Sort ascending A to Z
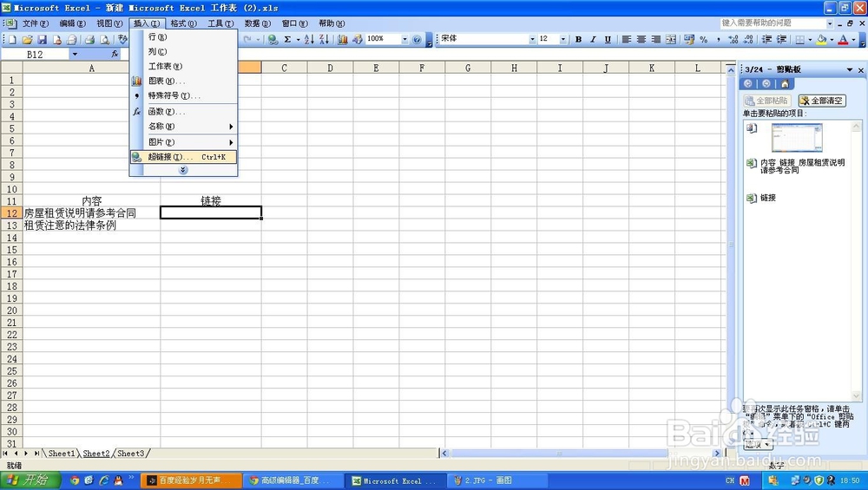The width and height of the screenshot is (868, 490). point(309,39)
